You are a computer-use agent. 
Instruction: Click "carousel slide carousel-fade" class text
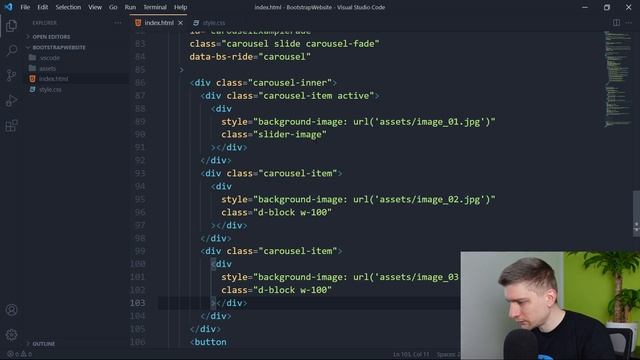(300, 44)
